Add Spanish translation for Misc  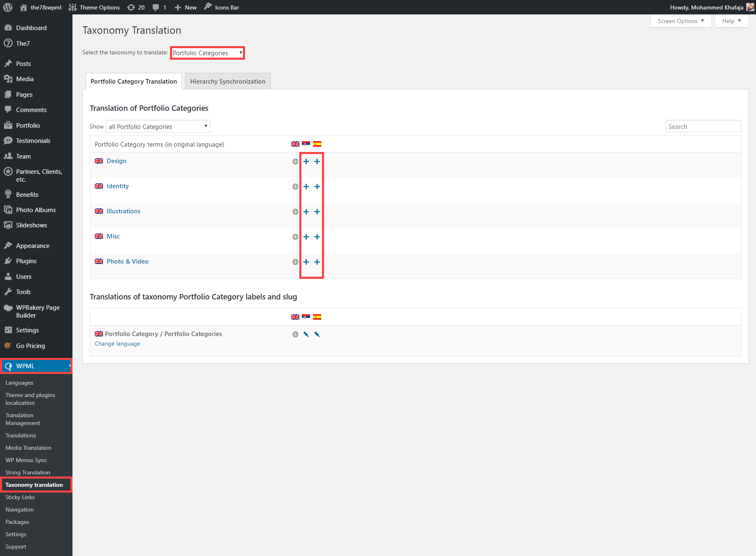317,237
